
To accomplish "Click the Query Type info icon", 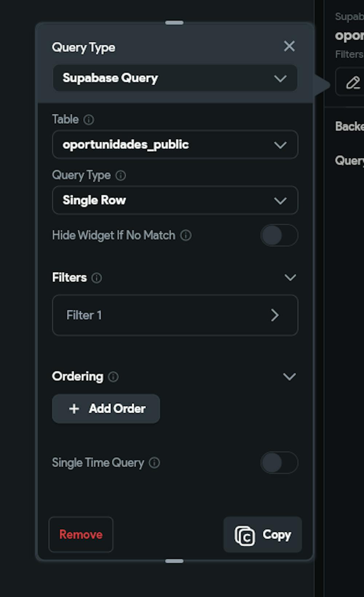I will [x=120, y=176].
